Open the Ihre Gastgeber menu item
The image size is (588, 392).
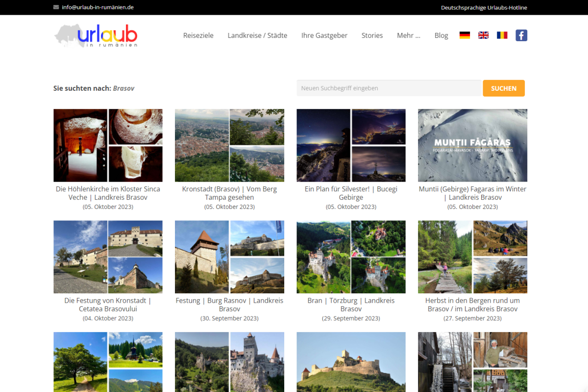pos(324,35)
